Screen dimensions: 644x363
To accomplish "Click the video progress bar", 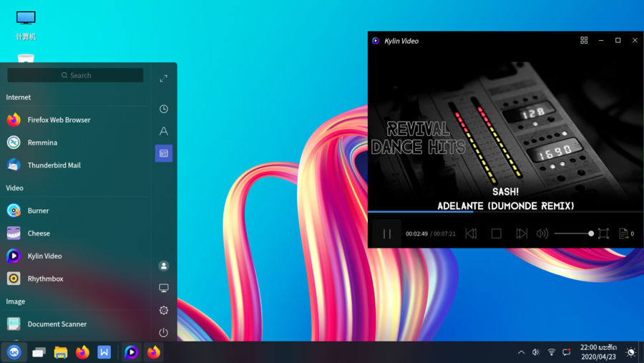I will pyautogui.click(x=506, y=212).
